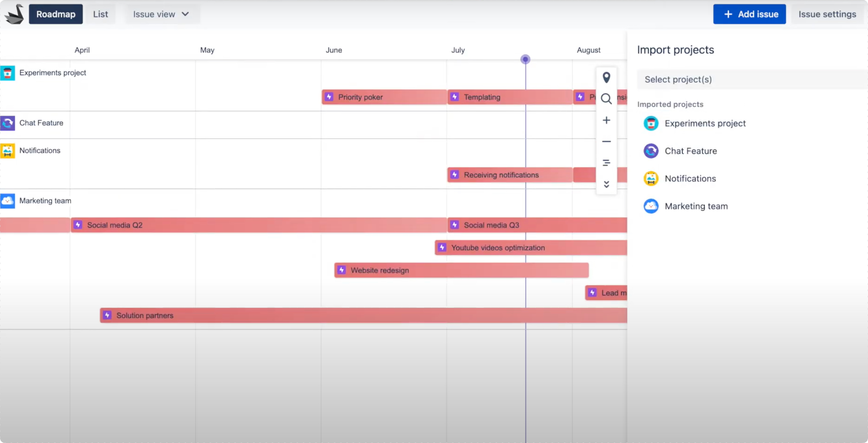Select the Youtube videos optimization bar
The image size is (868, 443).
(x=531, y=247)
